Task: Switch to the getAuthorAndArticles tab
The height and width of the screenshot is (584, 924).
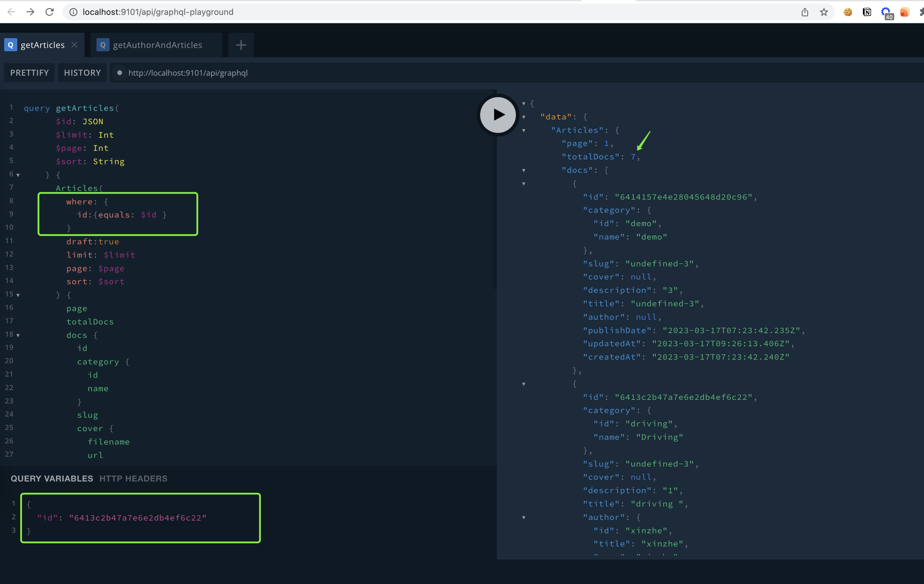Action: pos(157,45)
